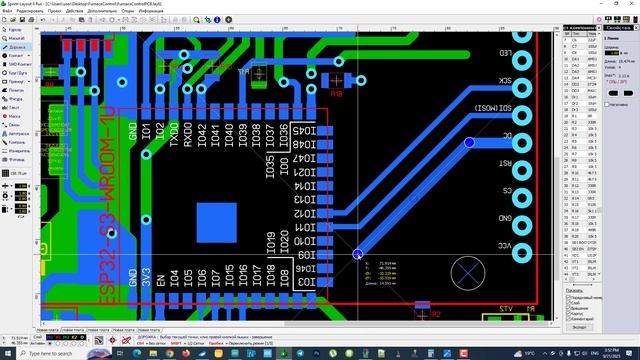Select the M1 layer radio button
This screenshot has height=360, width=640.
tap(50, 343)
